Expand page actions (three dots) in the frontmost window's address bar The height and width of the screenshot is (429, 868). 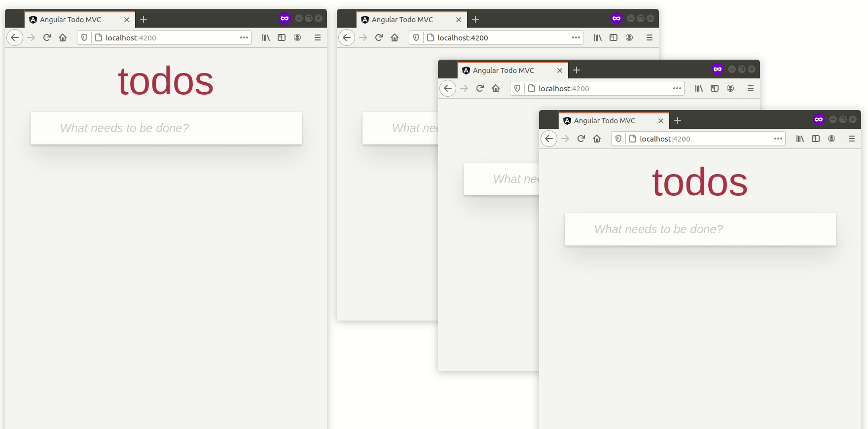[x=778, y=139]
